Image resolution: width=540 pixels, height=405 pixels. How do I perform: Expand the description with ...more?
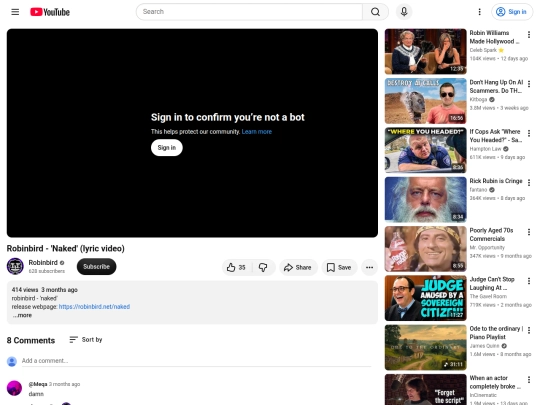tap(22, 315)
